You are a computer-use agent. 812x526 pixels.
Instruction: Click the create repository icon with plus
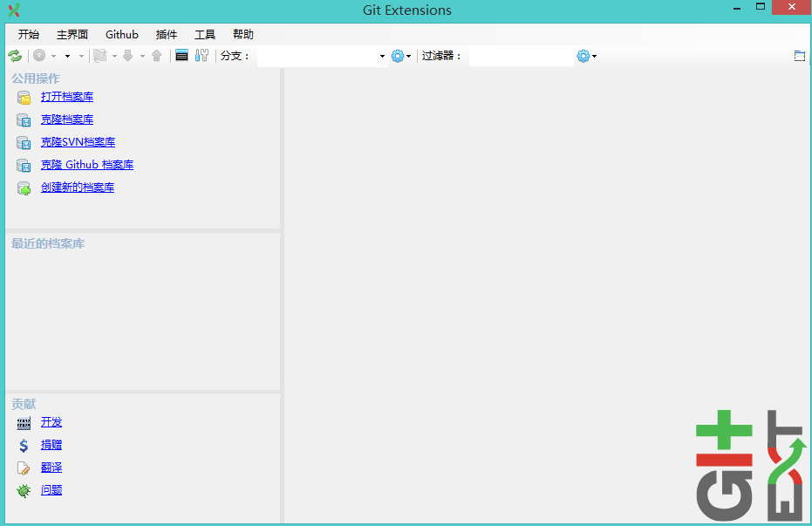point(24,188)
